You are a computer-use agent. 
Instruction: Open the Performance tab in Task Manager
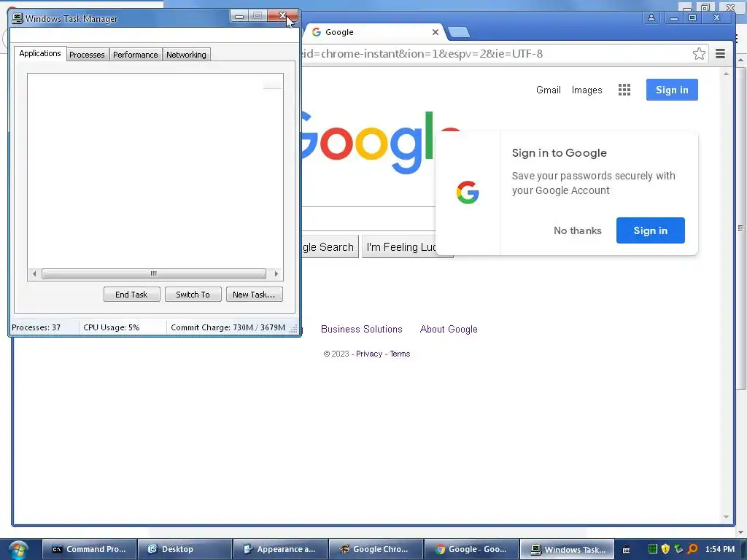(135, 55)
